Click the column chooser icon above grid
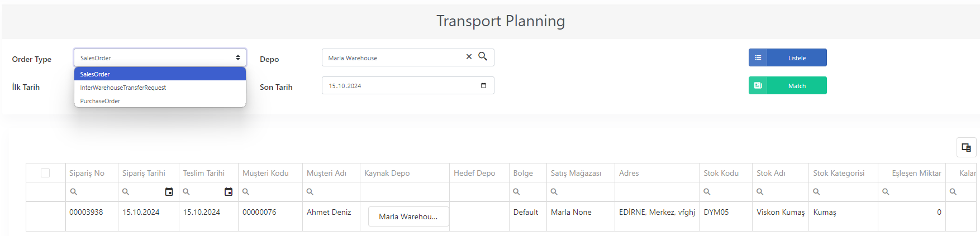 click(966, 147)
